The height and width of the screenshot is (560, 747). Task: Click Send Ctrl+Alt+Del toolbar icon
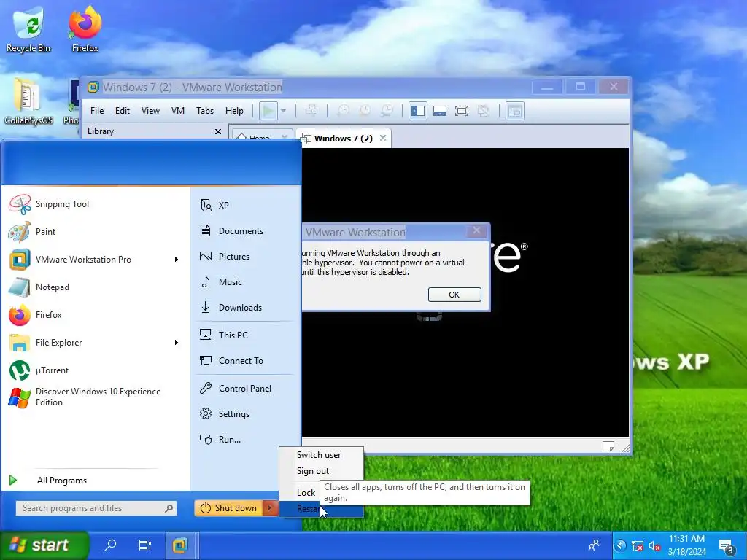pos(311,111)
